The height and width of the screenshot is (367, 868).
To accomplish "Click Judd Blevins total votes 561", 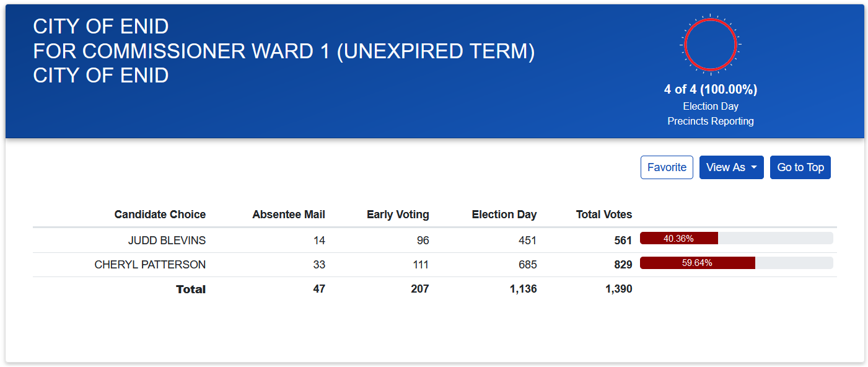I will coord(623,240).
